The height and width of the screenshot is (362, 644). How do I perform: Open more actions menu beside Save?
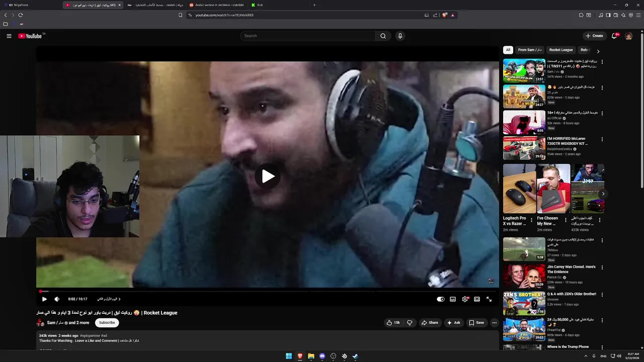(x=495, y=323)
